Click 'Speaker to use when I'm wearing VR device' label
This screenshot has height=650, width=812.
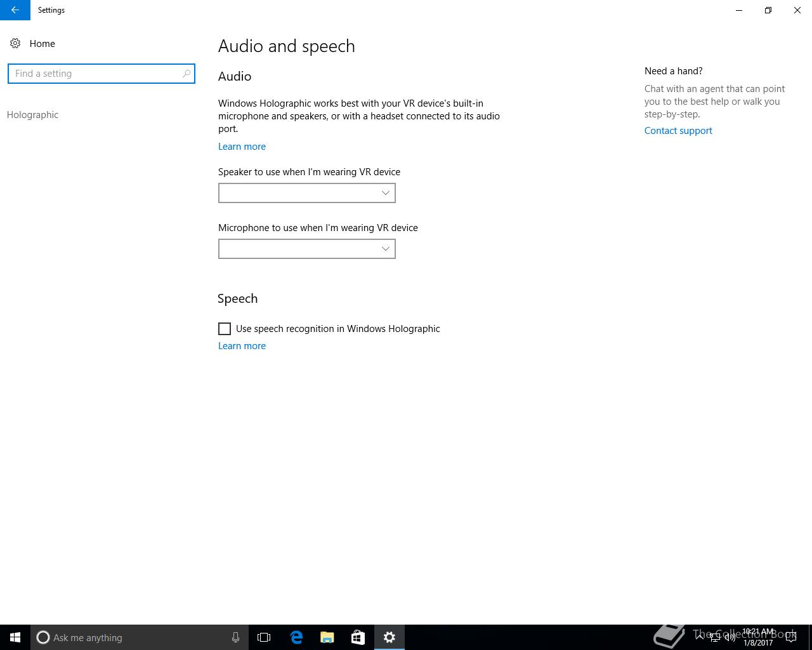[310, 172]
